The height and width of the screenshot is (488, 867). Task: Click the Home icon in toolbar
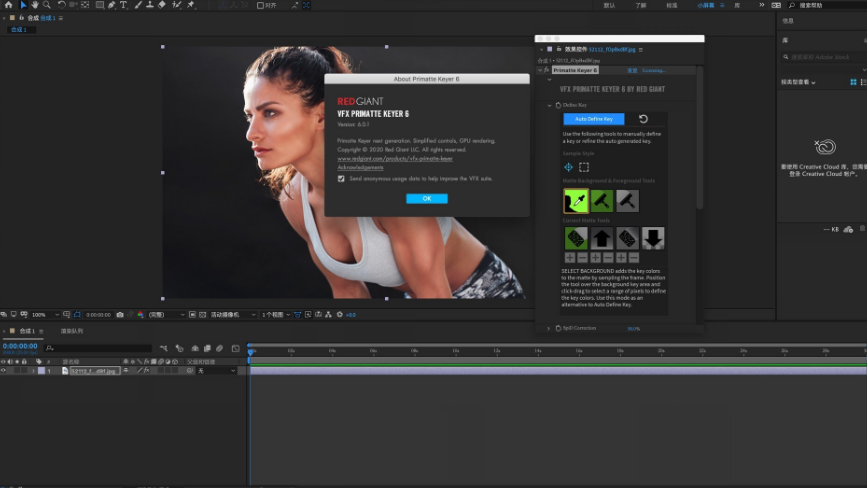click(x=8, y=5)
